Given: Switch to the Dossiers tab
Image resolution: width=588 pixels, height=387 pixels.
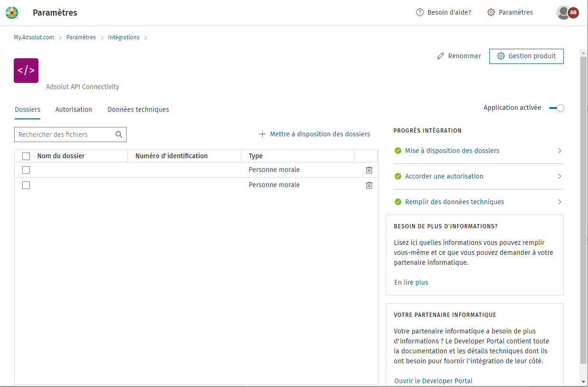Looking at the screenshot, I should click(28, 109).
